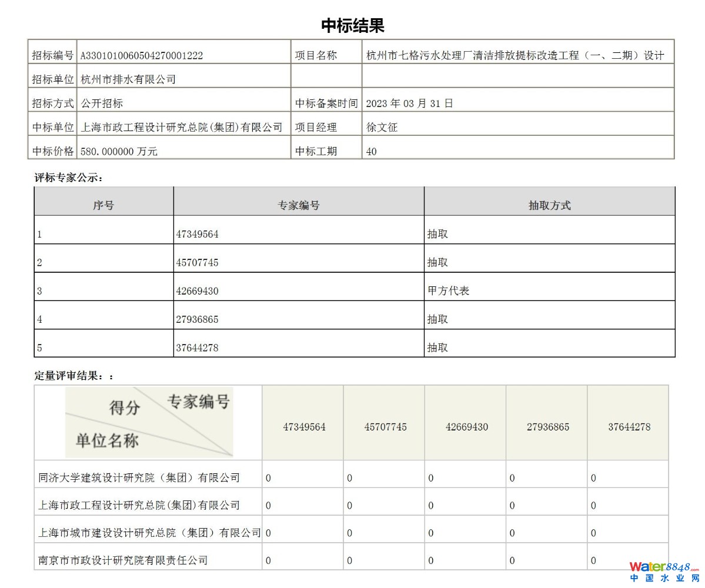Image resolution: width=705 pixels, height=588 pixels.
Task: Select the 甲方代表 cell in row 3
Action: 449,291
